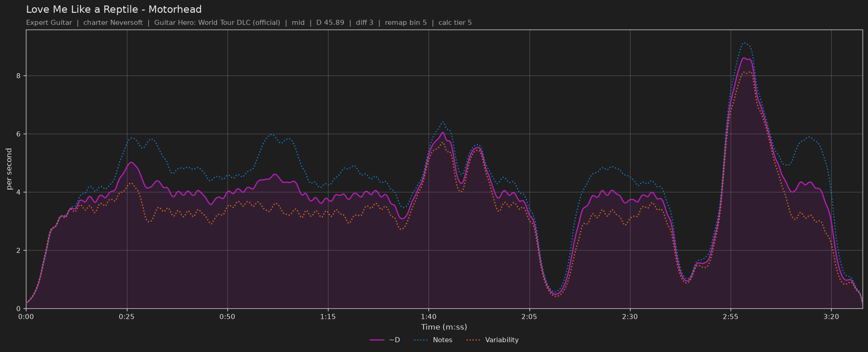Click the 'Time (m:ss)' axis label
Viewport: 868px width, 352px height.
(x=444, y=327)
